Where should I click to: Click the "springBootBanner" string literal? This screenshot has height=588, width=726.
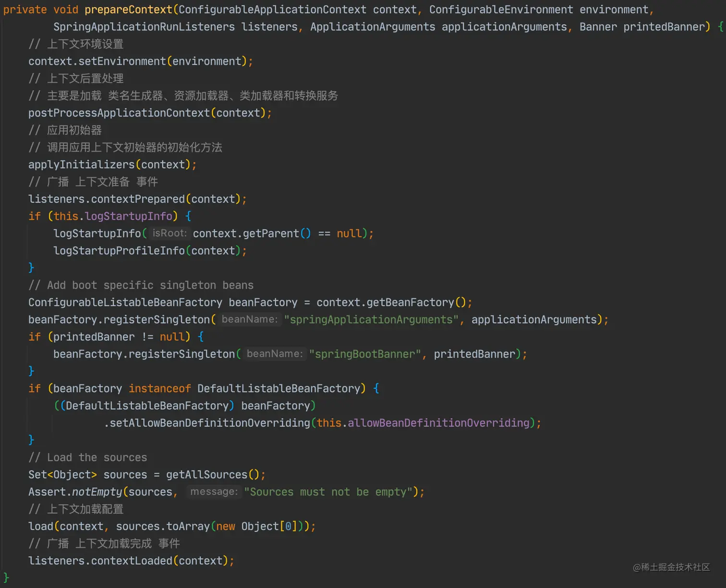click(x=365, y=354)
